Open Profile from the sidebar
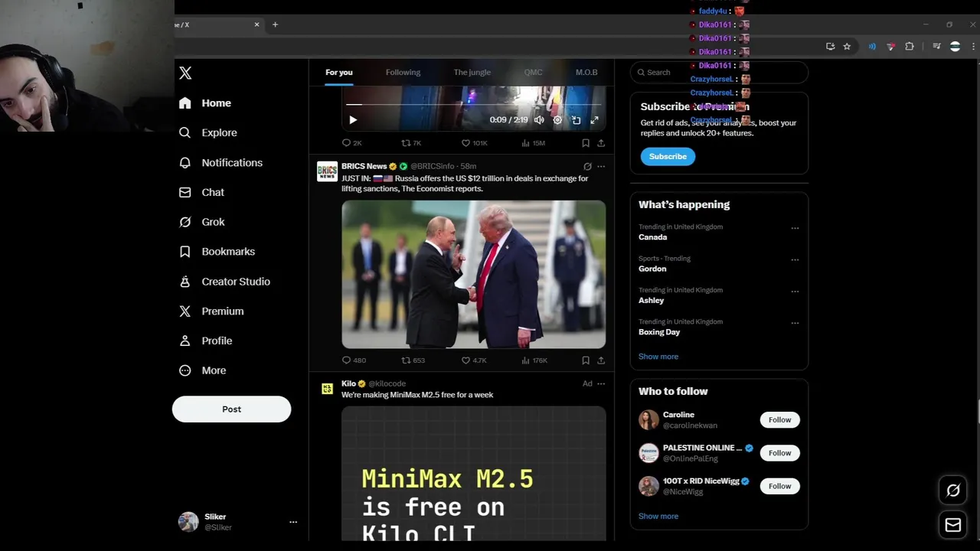The image size is (980, 551). tap(205, 341)
